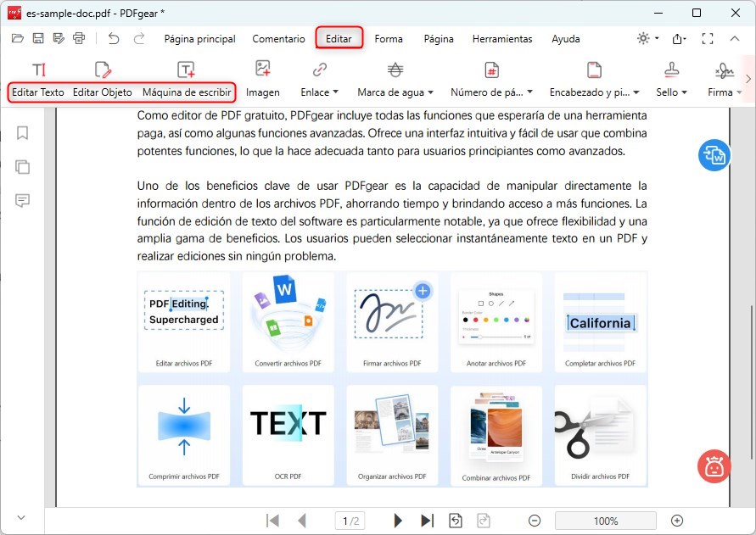Undo the last action
This screenshot has width=756, height=535.
[x=114, y=38]
